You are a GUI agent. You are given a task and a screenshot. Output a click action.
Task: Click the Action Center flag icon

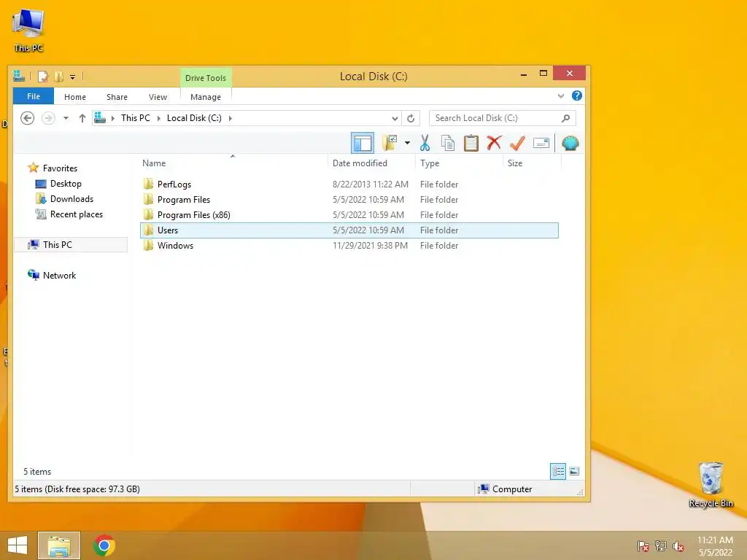tap(643, 546)
